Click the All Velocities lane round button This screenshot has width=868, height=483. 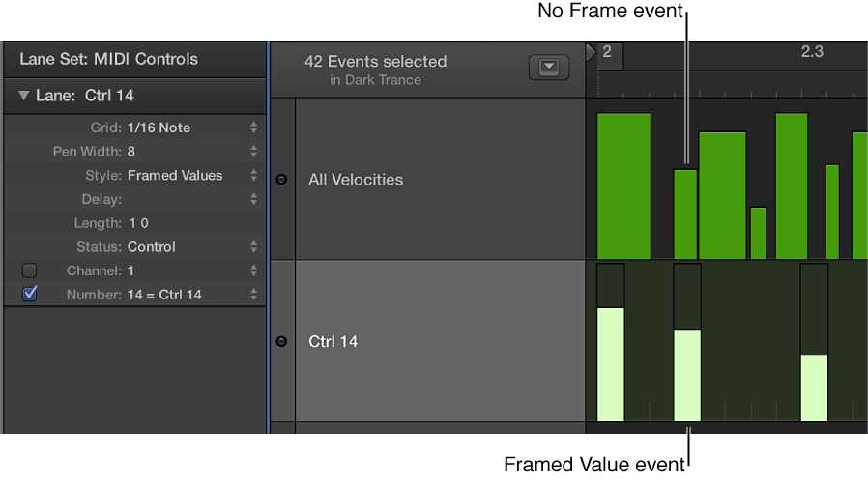(x=281, y=180)
